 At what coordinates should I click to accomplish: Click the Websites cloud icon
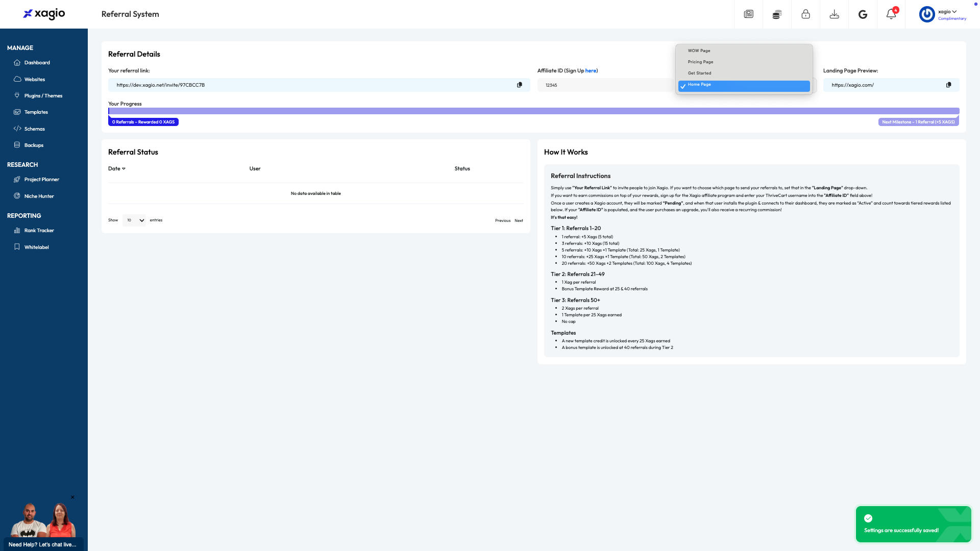click(x=17, y=79)
